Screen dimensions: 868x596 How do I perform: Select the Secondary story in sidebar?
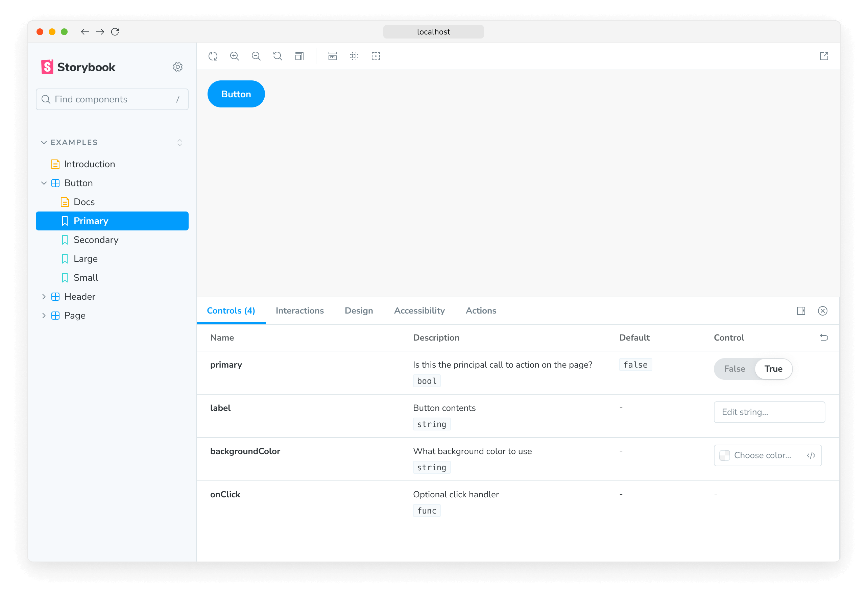(96, 239)
